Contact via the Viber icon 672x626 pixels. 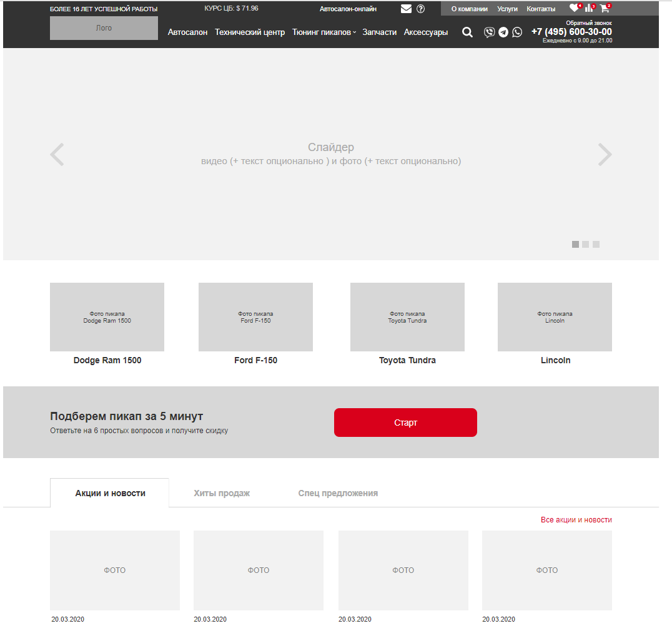pyautogui.click(x=490, y=32)
